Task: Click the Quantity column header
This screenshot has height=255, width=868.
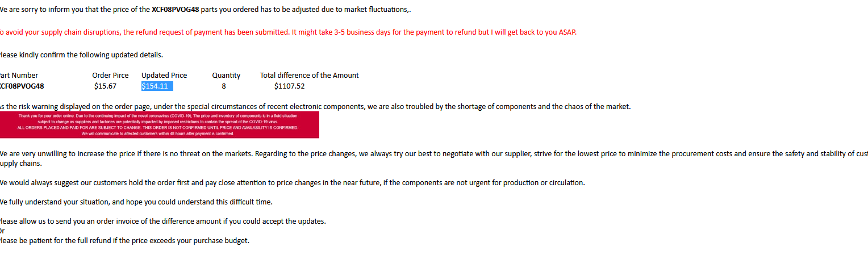Action: click(226, 75)
